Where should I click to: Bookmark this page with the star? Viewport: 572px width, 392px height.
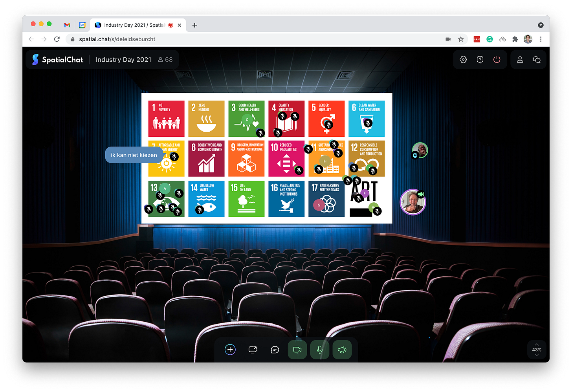pyautogui.click(x=461, y=39)
